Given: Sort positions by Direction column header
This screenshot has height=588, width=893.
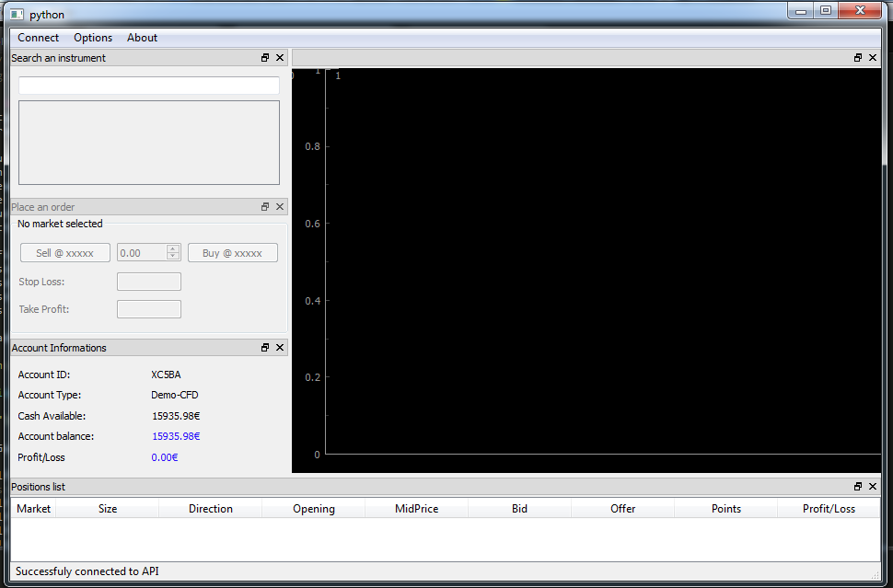Looking at the screenshot, I should [210, 508].
